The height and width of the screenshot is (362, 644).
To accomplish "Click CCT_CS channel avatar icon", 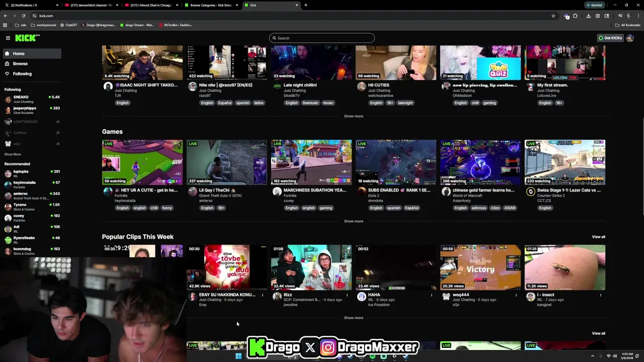I will 530,192.
